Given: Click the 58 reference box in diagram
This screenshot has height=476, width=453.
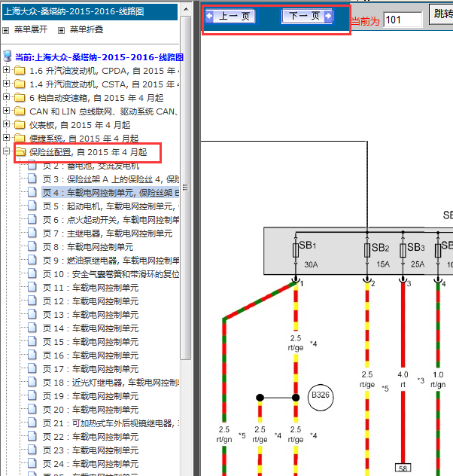Looking at the screenshot, I should point(403,468).
